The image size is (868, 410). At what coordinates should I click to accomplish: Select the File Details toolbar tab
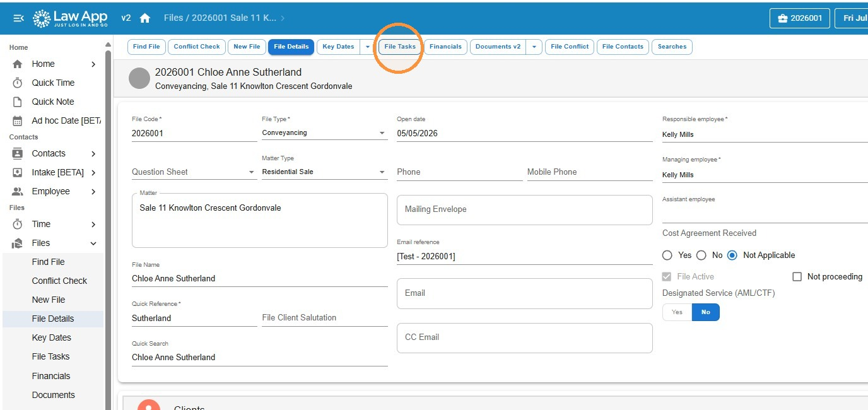291,47
